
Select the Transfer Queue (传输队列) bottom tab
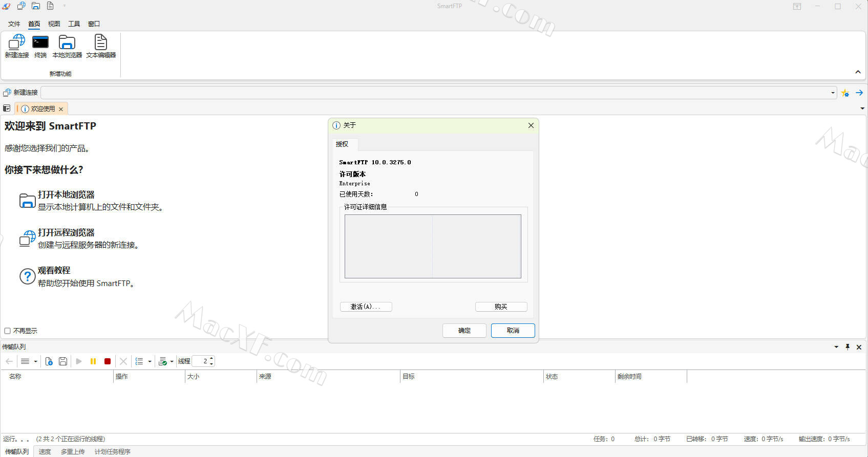click(17, 451)
